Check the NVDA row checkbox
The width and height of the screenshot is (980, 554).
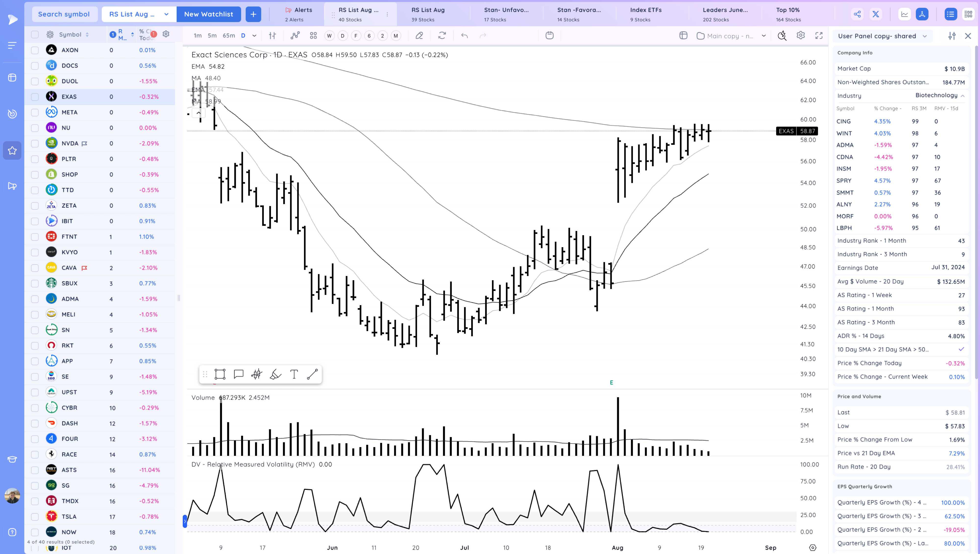coord(35,144)
